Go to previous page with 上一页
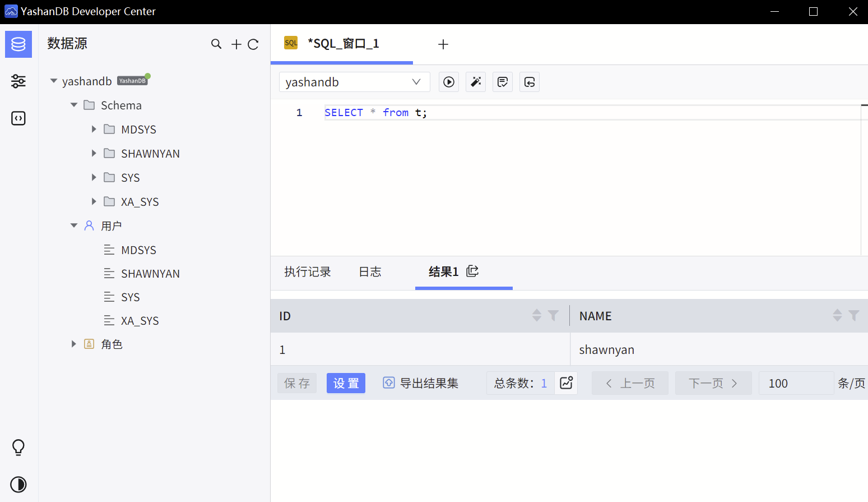Viewport: 868px width, 502px height. [x=630, y=383]
